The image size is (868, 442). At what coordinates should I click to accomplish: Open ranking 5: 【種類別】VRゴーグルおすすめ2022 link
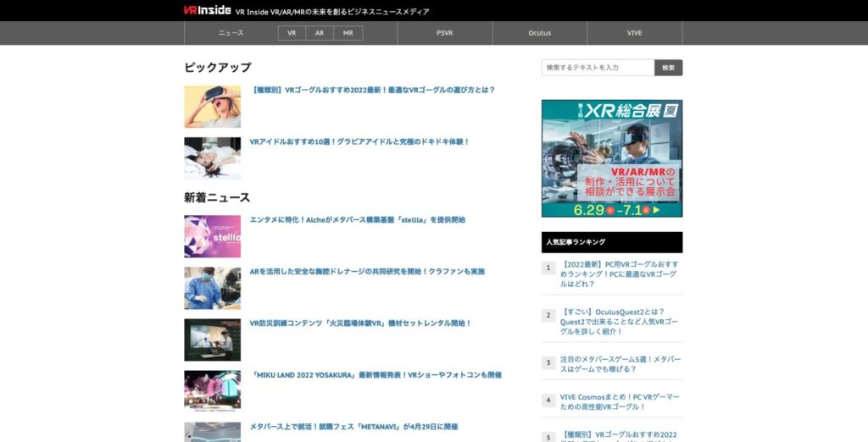(x=618, y=436)
